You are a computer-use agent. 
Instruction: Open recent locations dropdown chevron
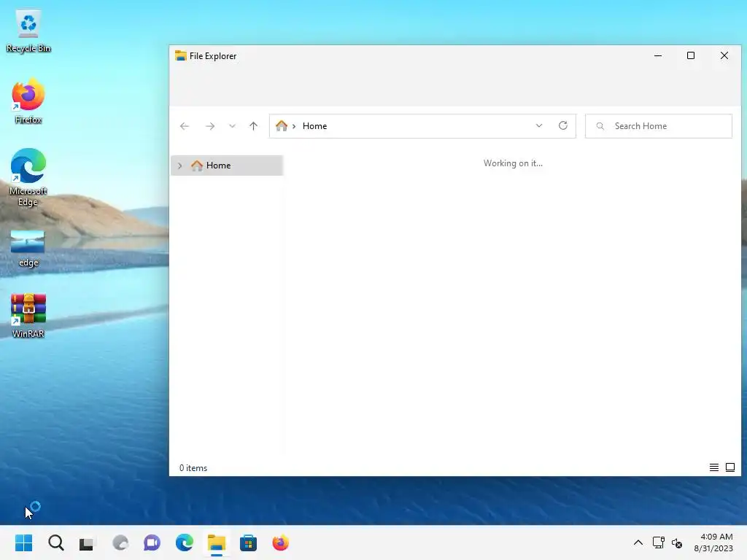[x=232, y=126]
